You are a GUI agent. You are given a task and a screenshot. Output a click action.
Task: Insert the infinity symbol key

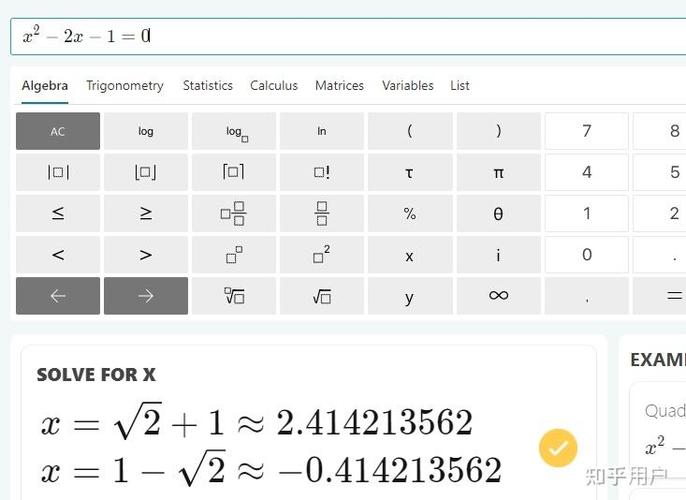click(498, 296)
